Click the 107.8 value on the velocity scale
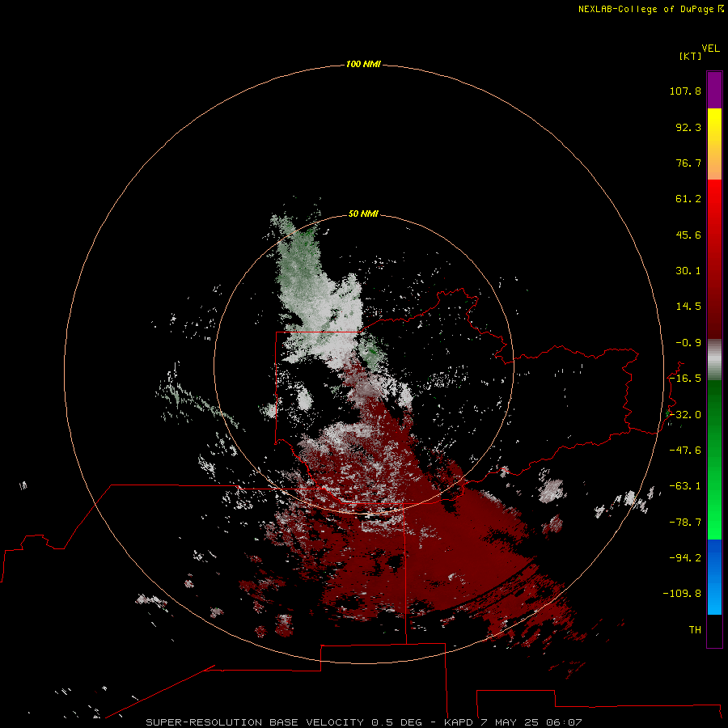 click(x=685, y=91)
